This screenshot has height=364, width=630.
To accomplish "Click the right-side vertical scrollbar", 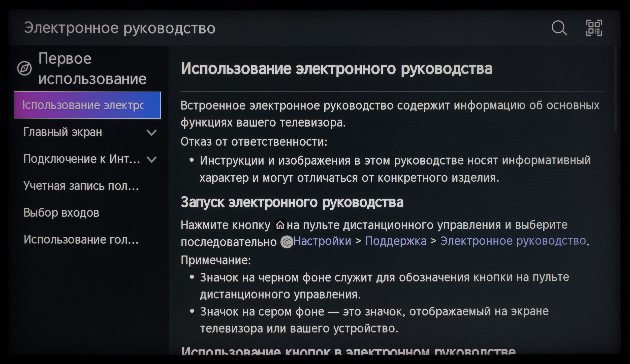I will (x=615, y=88).
